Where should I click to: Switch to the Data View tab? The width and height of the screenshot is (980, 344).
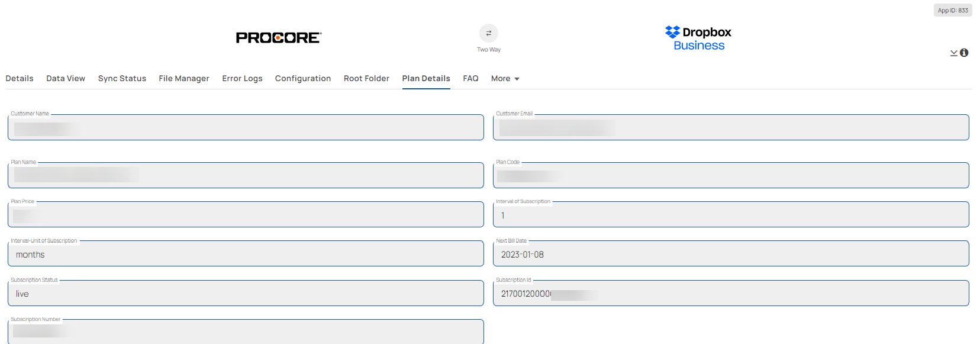[x=66, y=78]
